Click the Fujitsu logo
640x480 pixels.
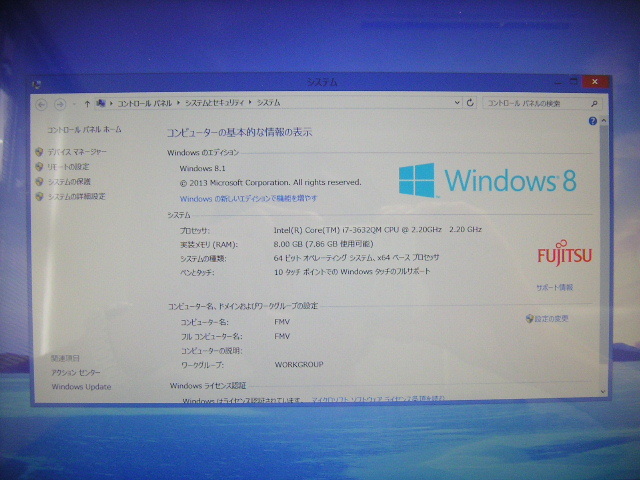tap(564, 253)
